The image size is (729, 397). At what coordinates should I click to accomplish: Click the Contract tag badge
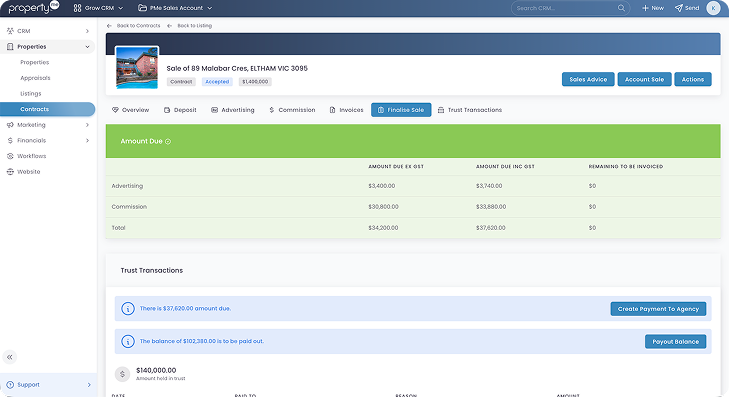(181, 82)
